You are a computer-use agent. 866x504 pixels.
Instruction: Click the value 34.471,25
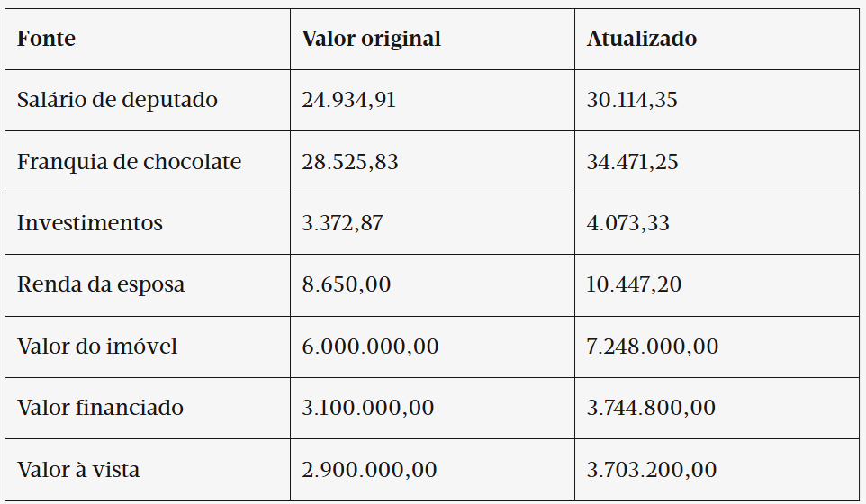(632, 162)
